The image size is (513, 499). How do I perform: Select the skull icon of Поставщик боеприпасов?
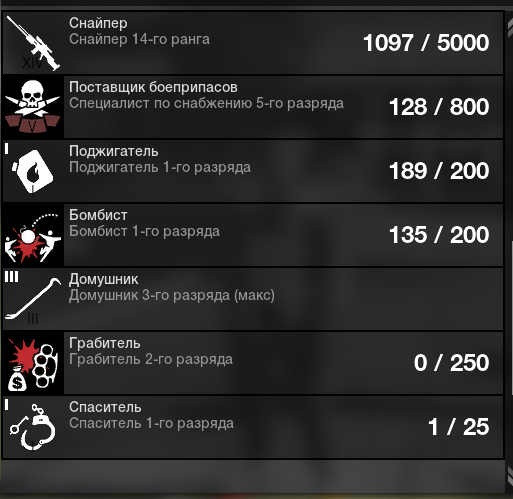pyautogui.click(x=33, y=107)
